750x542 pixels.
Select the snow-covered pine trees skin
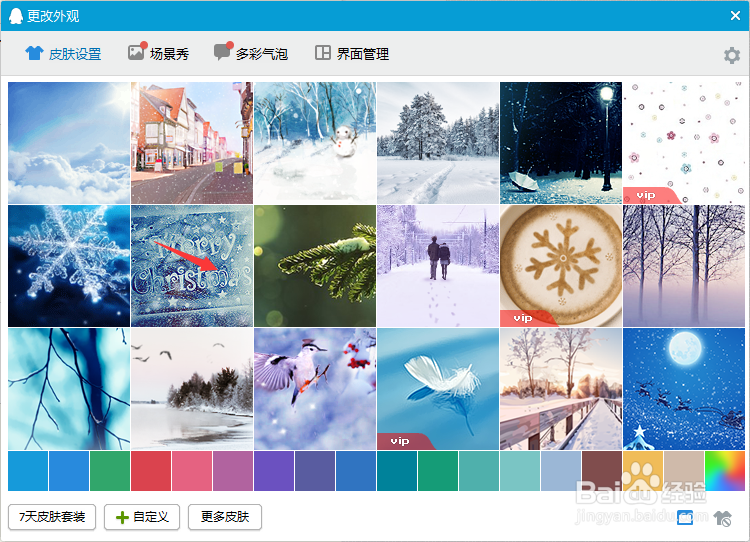coord(438,143)
